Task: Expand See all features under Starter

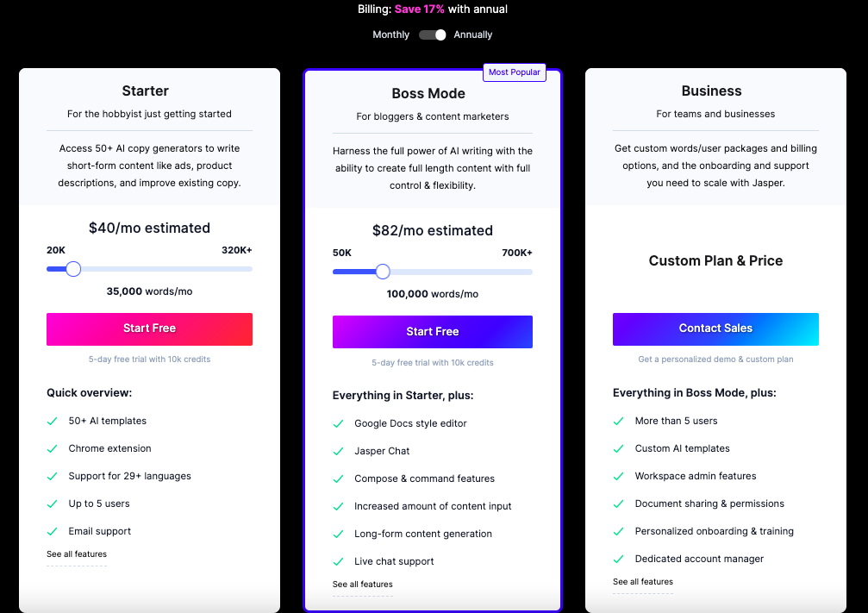Action: click(77, 554)
